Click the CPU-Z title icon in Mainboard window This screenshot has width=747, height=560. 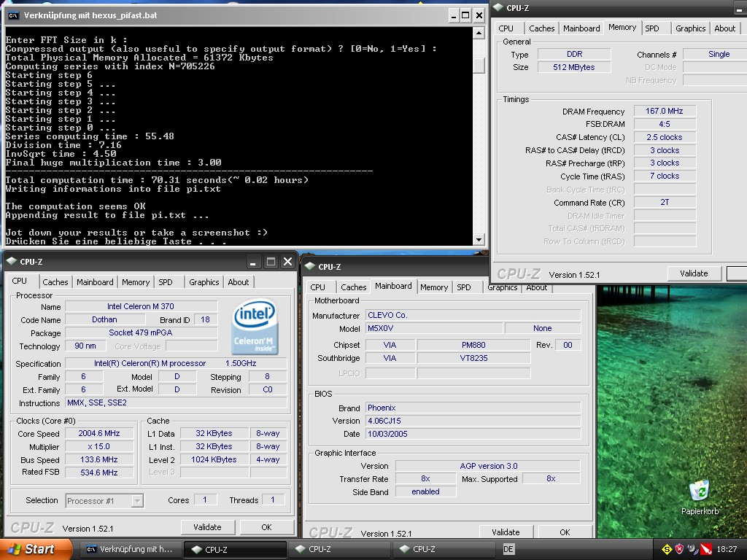click(310, 267)
